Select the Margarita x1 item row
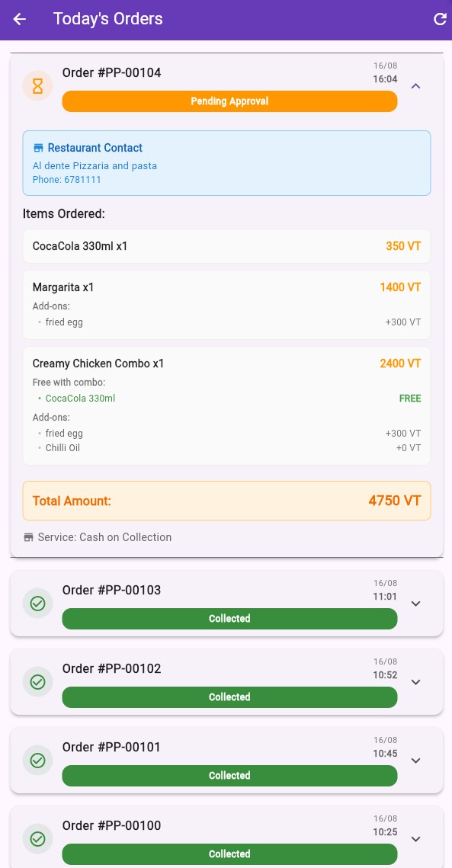 [x=226, y=287]
